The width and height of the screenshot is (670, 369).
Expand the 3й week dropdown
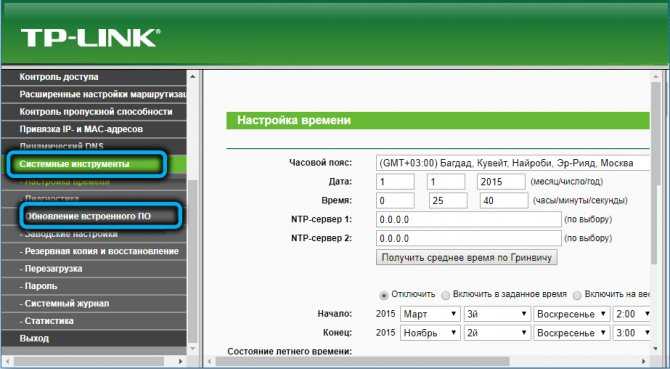(x=497, y=314)
